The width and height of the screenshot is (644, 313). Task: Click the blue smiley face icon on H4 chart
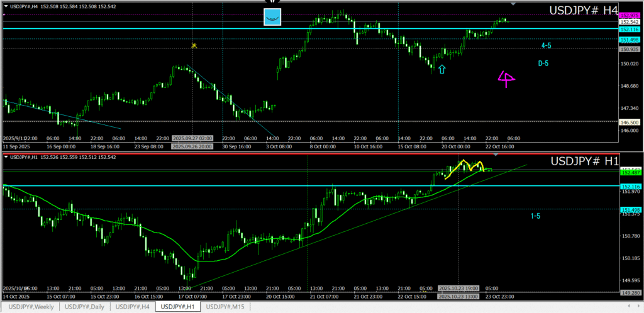coord(272,18)
